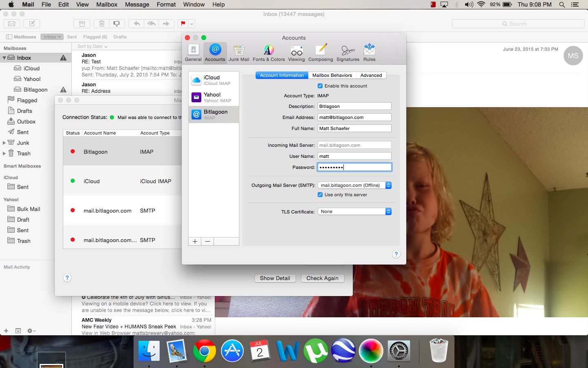Switch to Advanced tab
The image size is (588, 368).
(371, 75)
